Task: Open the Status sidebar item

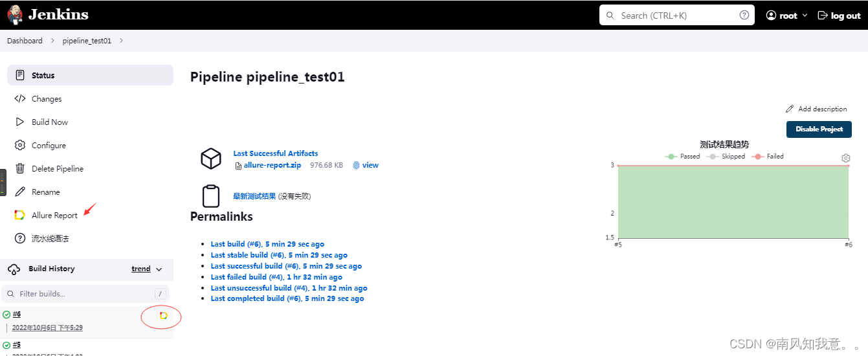Action: [90, 75]
